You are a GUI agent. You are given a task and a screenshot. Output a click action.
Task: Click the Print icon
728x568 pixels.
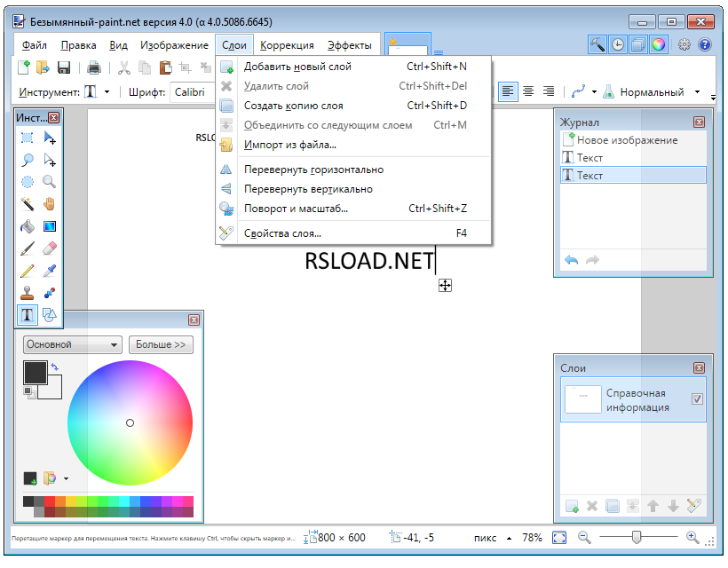(94, 67)
